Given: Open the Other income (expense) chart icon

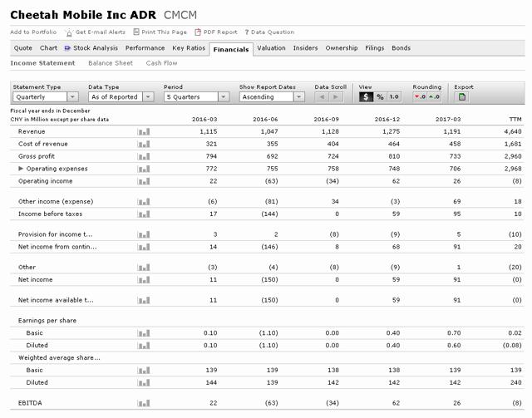Looking at the screenshot, I should pyautogui.click(x=144, y=202).
